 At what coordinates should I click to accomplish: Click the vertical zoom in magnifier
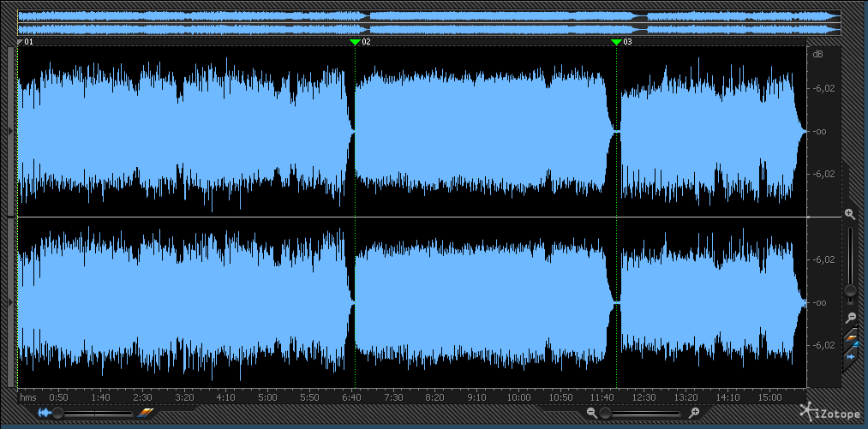pos(849,213)
